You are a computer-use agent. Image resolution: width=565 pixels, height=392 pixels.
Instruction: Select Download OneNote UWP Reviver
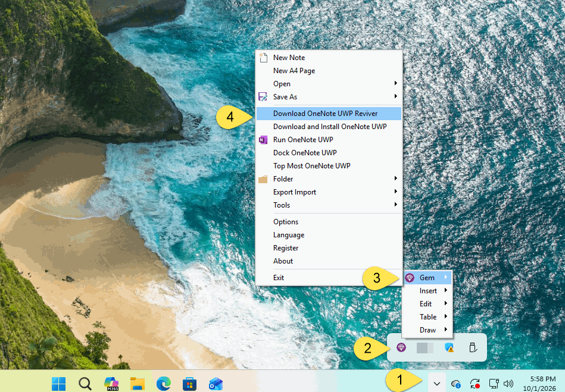tap(329, 114)
